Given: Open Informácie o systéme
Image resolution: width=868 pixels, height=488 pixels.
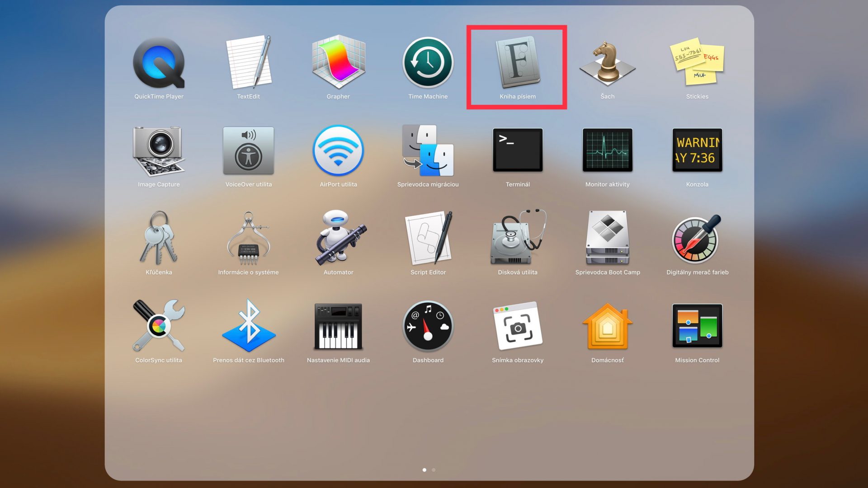Looking at the screenshot, I should (x=249, y=238).
